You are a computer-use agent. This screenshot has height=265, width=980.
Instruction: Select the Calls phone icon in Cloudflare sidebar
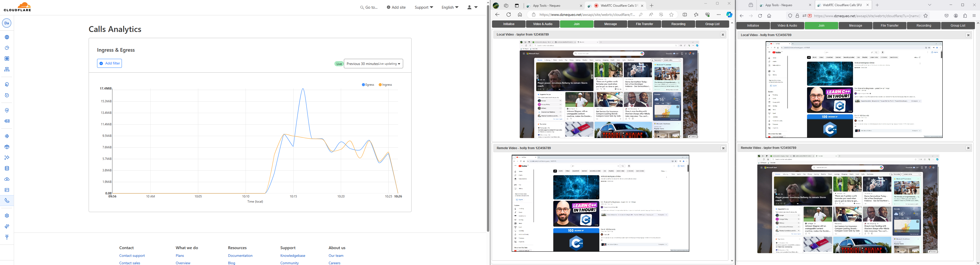pyautogui.click(x=7, y=200)
